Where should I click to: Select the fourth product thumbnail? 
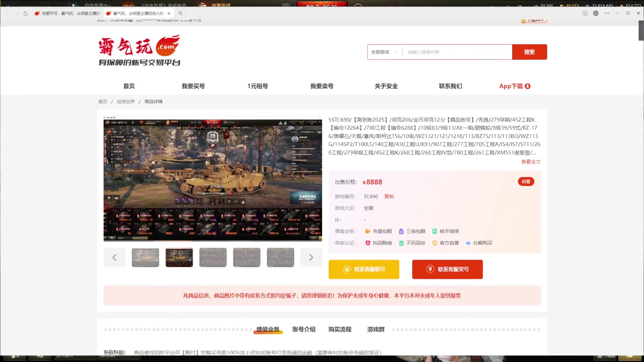(247, 257)
